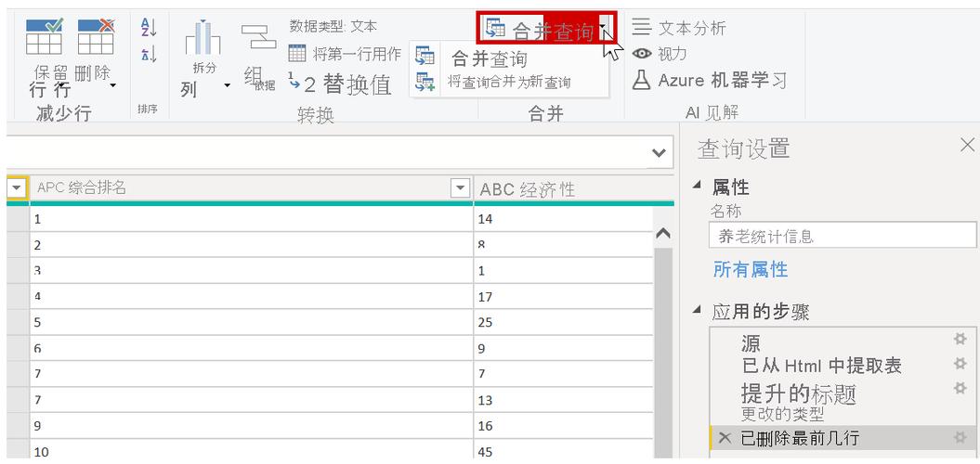Click the Split Column (拆分列) icon
980x464 pixels.
tap(203, 37)
